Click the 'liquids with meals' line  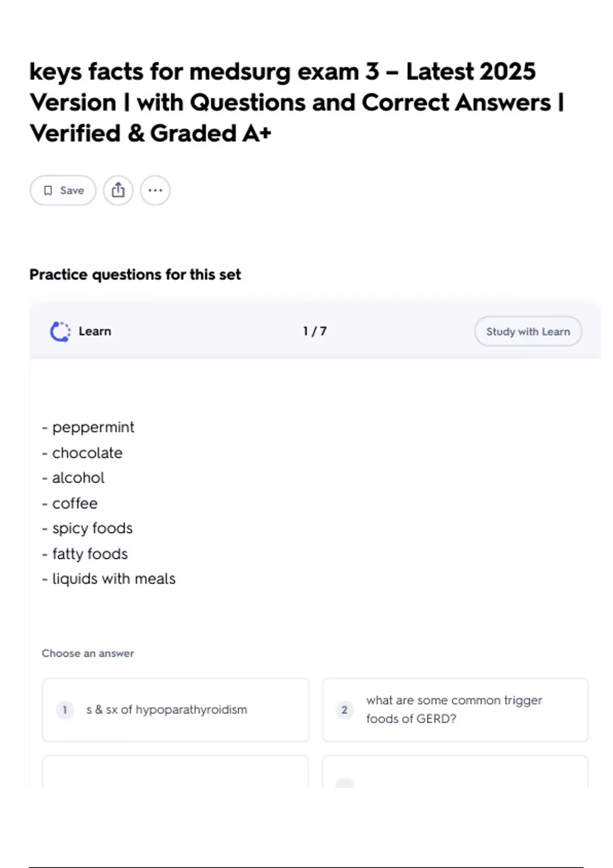pyautogui.click(x=113, y=579)
